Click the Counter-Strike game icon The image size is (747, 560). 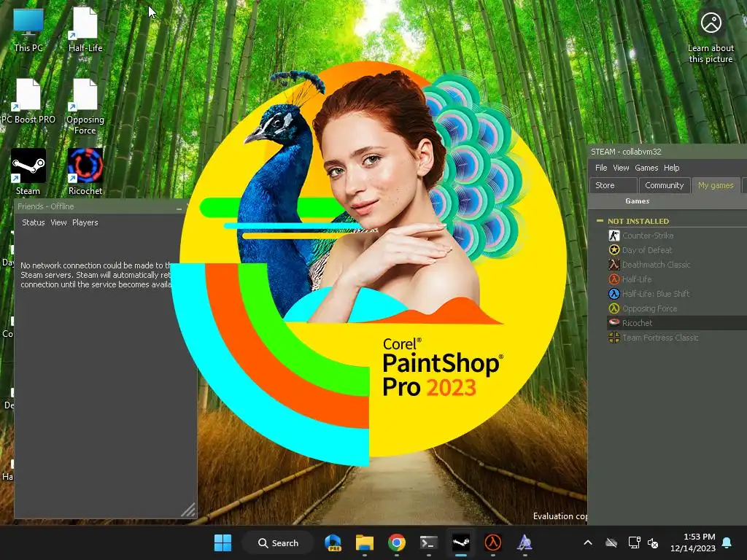(x=614, y=236)
